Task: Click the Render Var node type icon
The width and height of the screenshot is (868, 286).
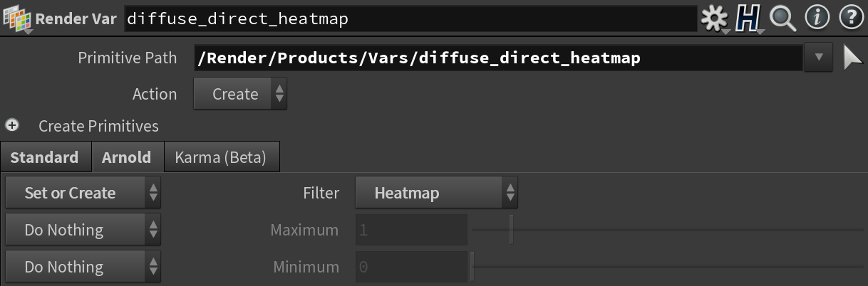Action: (16, 18)
